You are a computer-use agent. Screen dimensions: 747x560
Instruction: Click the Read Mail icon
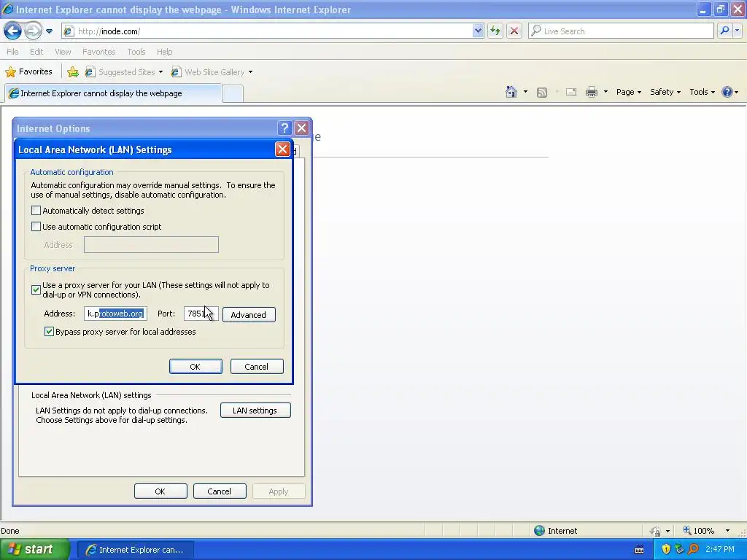[571, 92]
